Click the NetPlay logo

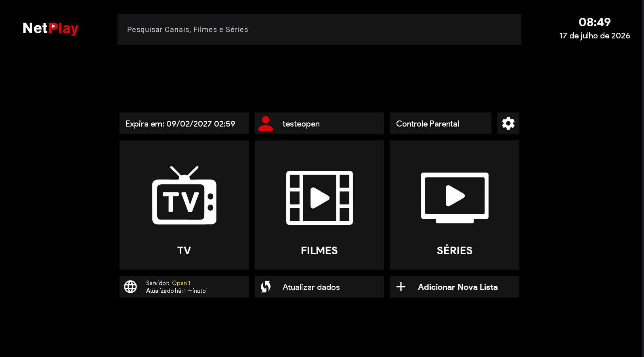[50, 28]
